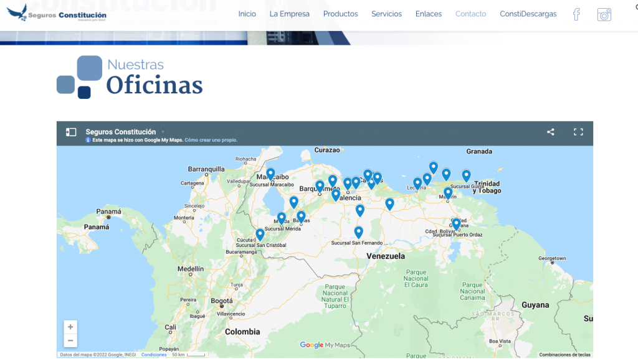The height and width of the screenshot is (364, 638).
Task: Open the La Empresa menu
Action: (289, 14)
